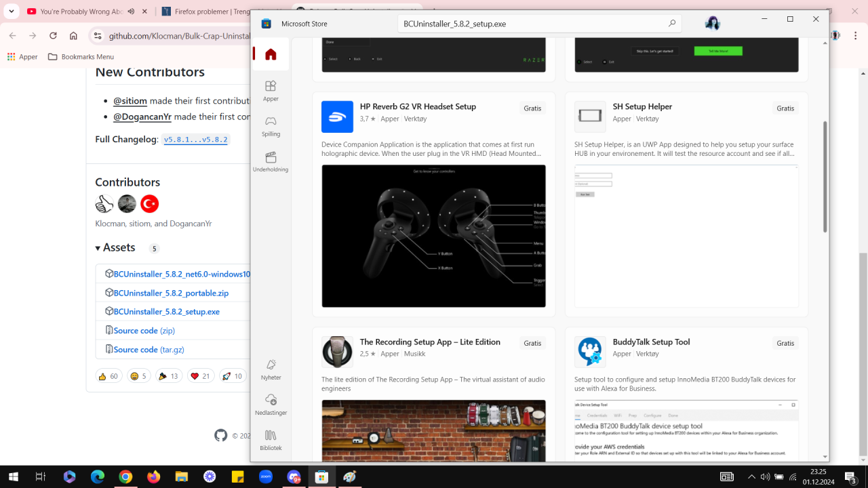868x488 pixels.
Task: Show hidden system tray icons
Action: 751,477
